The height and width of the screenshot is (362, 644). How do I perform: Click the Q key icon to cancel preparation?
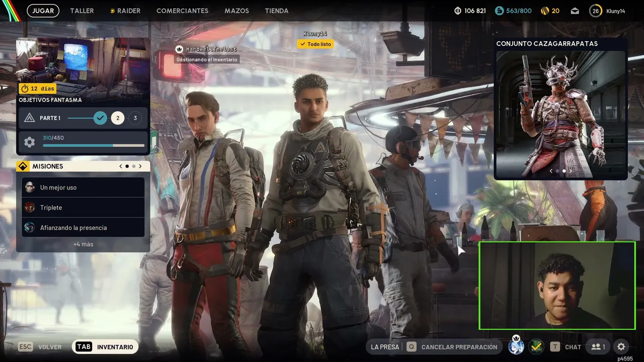(412, 347)
